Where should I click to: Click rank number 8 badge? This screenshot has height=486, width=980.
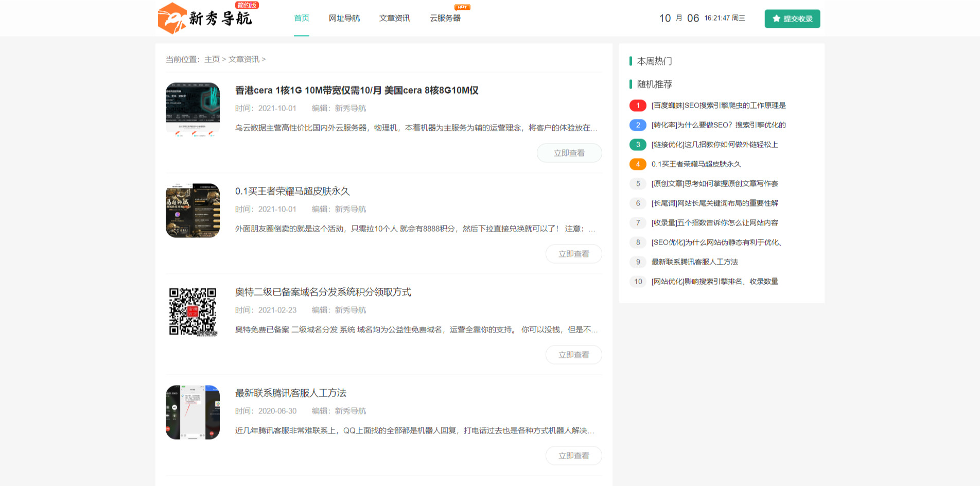point(638,242)
